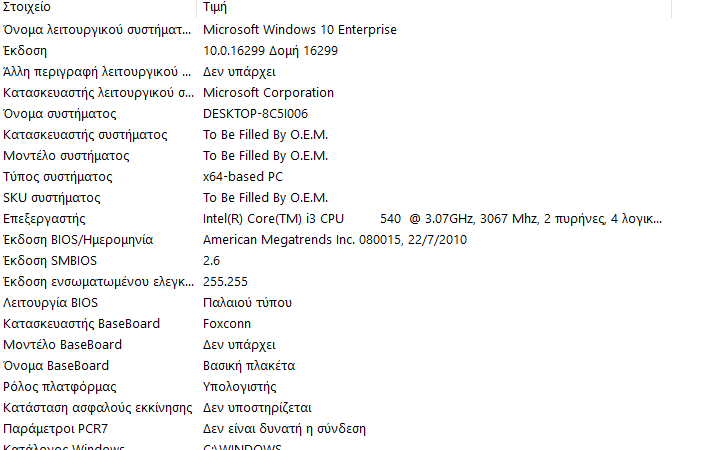Select the Έκδοση 10.0.16299 row
Viewport: 706px width, 450px height.
click(335, 51)
